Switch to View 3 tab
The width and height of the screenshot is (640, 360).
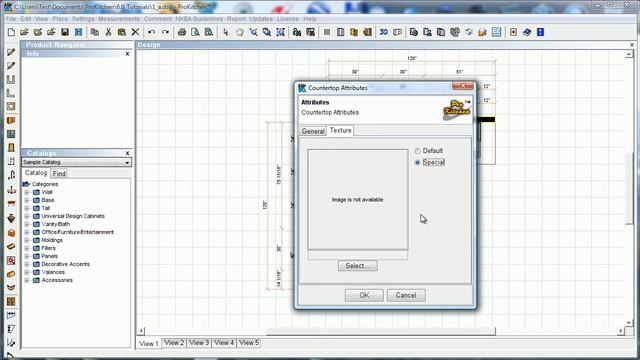coord(199,343)
